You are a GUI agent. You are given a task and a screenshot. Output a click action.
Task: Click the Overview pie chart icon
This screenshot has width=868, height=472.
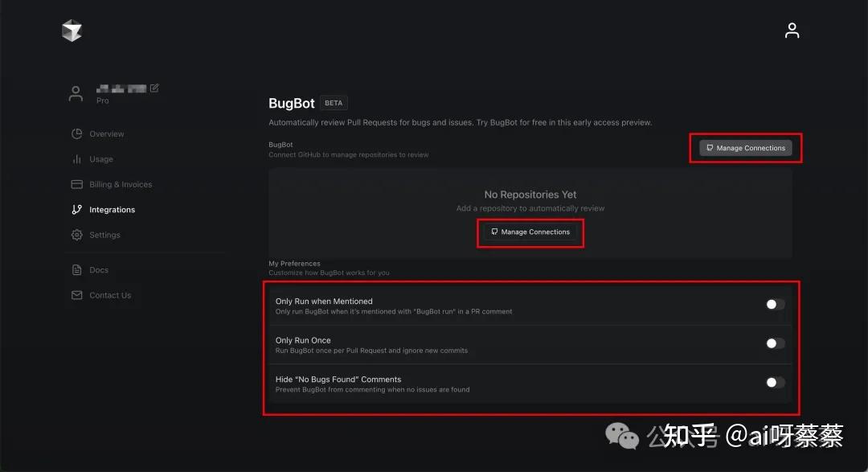tap(77, 133)
